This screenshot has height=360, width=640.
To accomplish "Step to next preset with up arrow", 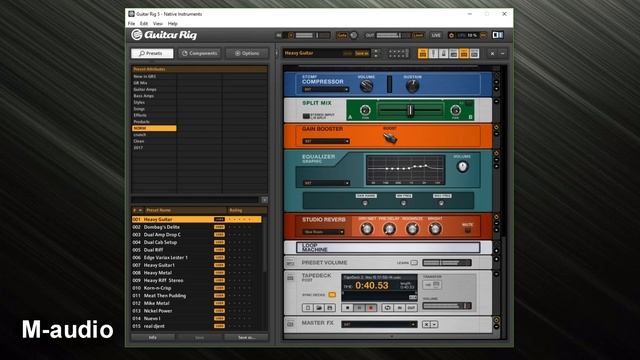I will (x=376, y=51).
